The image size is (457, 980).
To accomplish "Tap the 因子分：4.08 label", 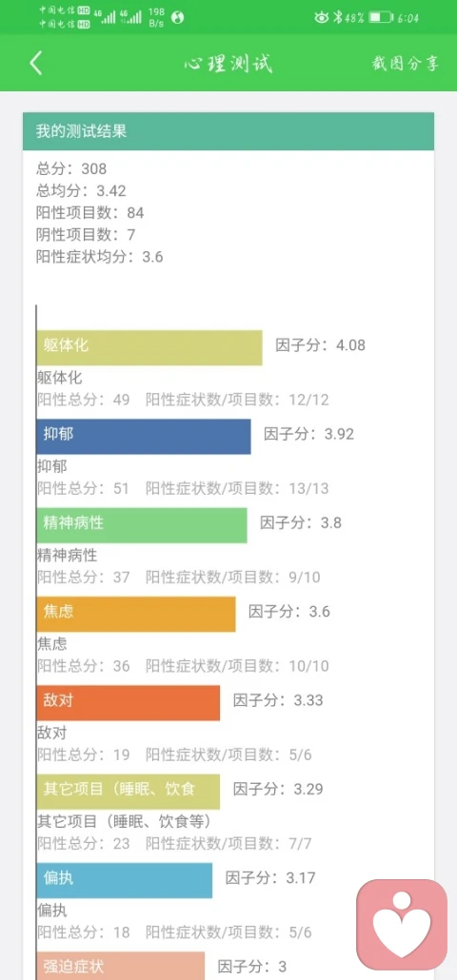I will click(320, 345).
